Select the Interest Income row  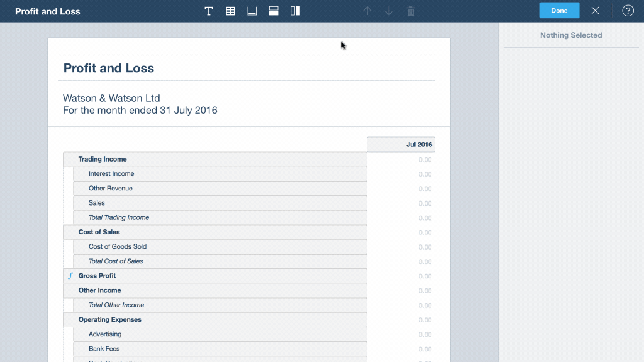click(219, 174)
